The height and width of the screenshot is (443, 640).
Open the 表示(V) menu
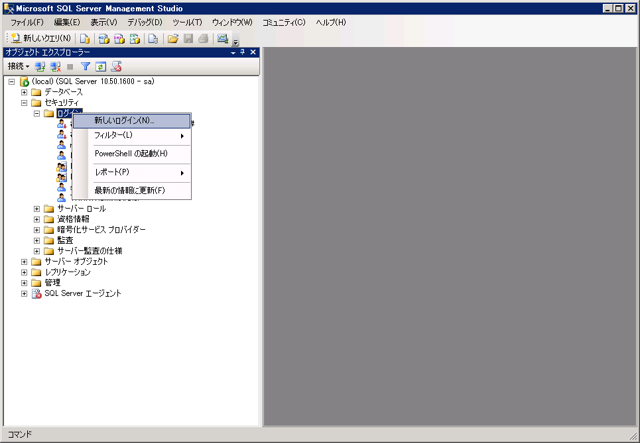(x=104, y=22)
